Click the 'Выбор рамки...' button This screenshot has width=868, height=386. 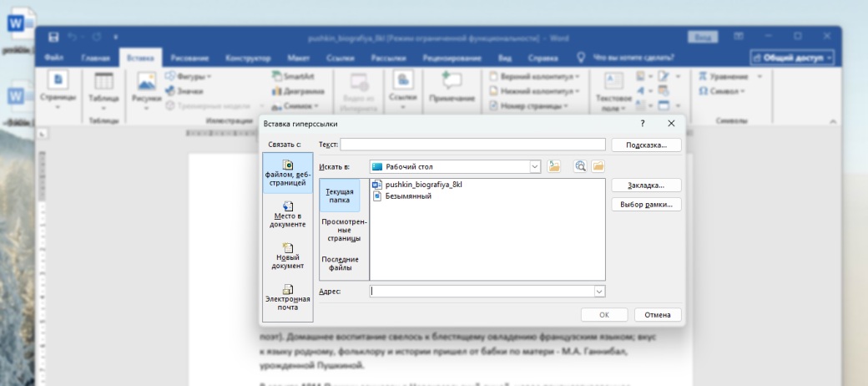pos(646,205)
